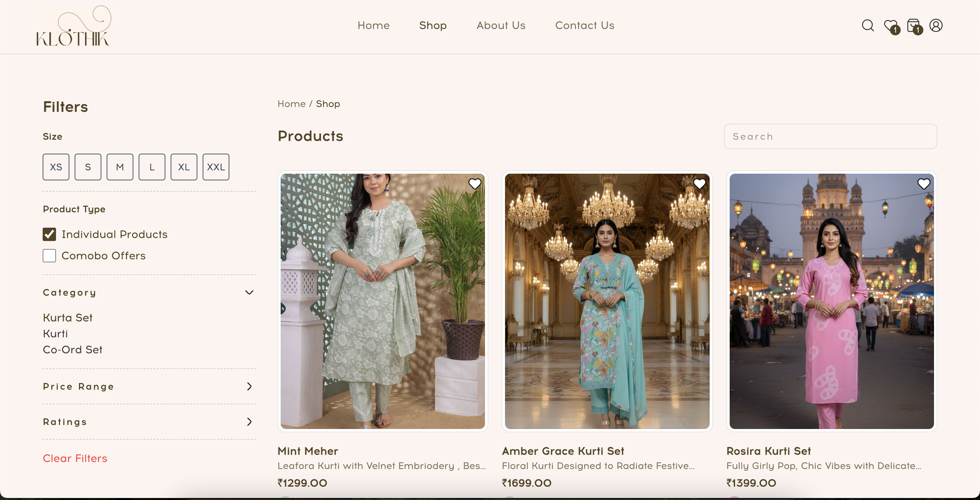Click the Clear Filters link

pyautogui.click(x=75, y=459)
